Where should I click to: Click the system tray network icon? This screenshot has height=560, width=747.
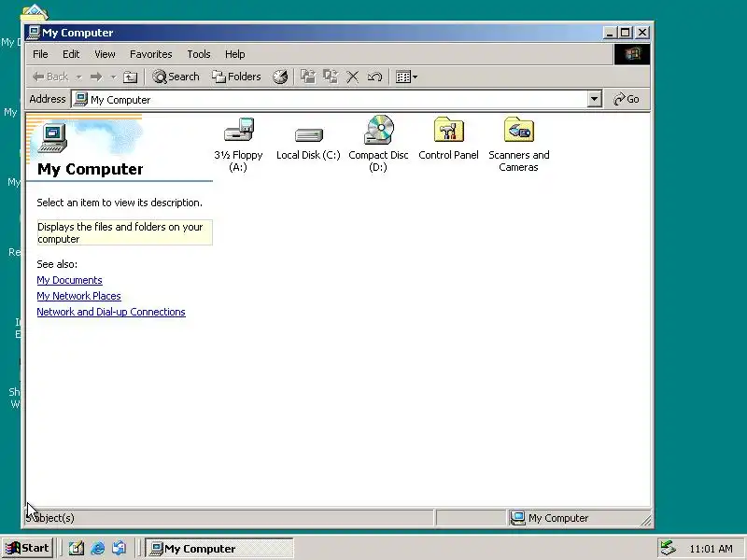click(668, 548)
